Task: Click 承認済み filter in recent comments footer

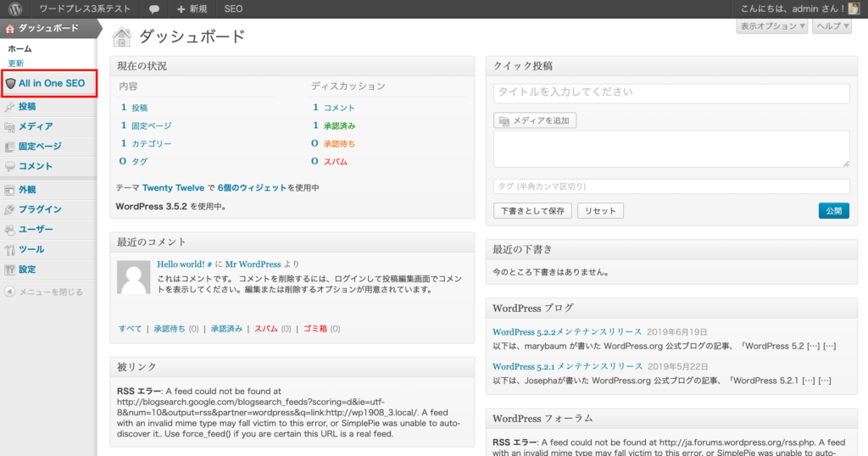Action: (x=226, y=329)
